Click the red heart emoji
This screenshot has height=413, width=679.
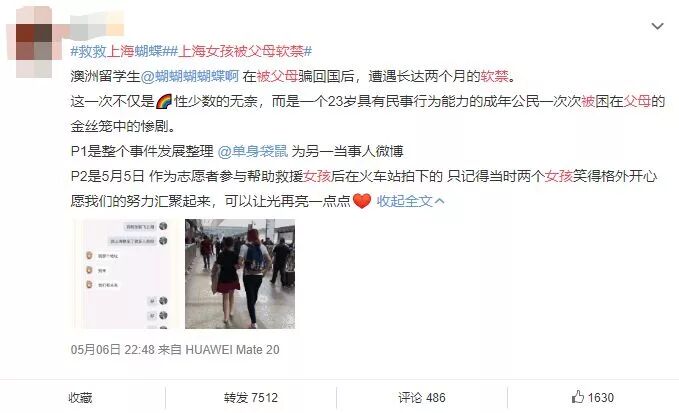pos(362,201)
